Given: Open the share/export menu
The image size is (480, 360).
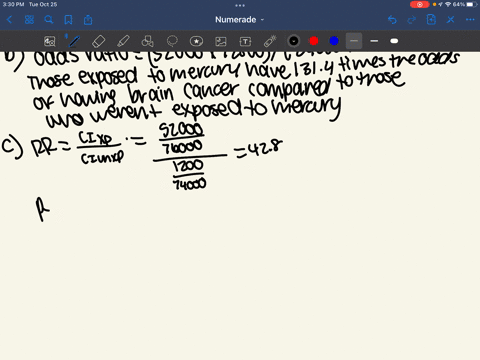Looking at the screenshot, I should 88,20.
